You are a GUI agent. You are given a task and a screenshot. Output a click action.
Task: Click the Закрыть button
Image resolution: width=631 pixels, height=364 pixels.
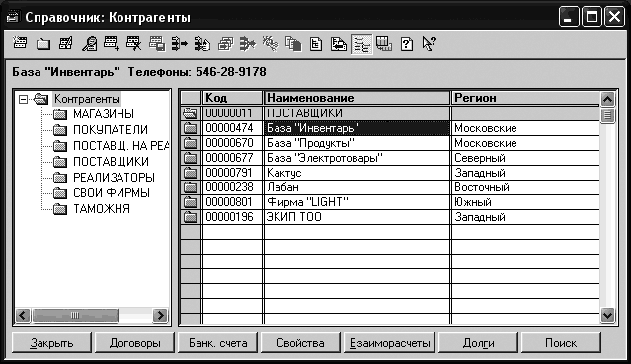[52, 343]
